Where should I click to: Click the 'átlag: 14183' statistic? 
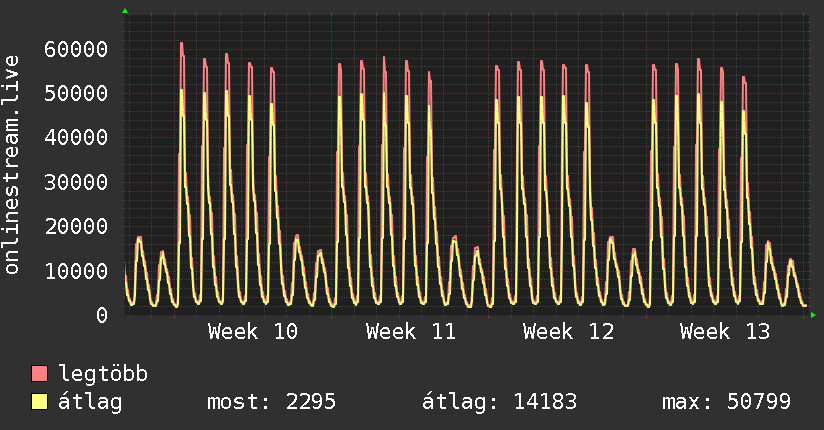click(x=499, y=402)
